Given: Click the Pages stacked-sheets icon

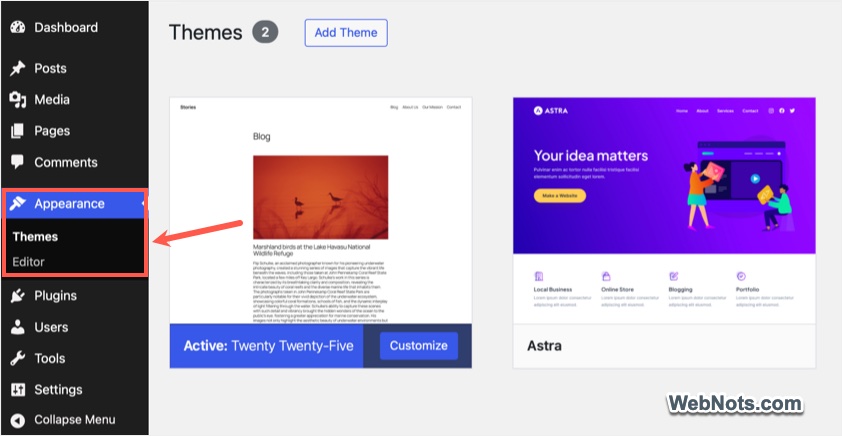Looking at the screenshot, I should [18, 131].
